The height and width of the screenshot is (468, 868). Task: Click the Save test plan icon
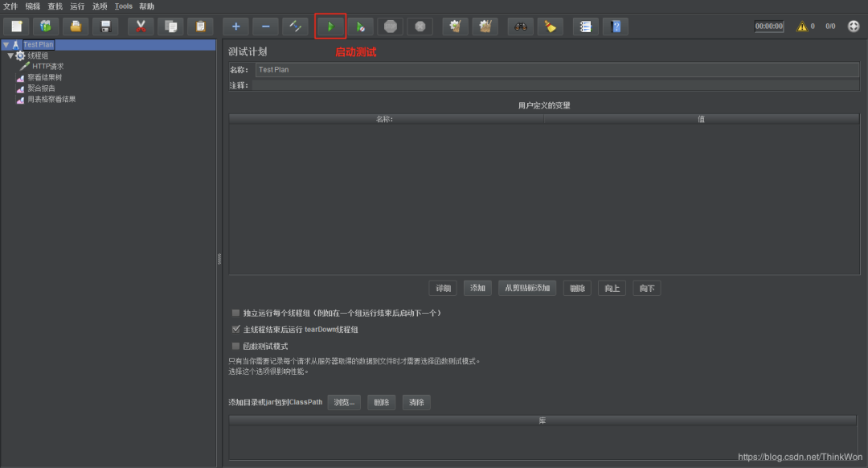point(105,27)
